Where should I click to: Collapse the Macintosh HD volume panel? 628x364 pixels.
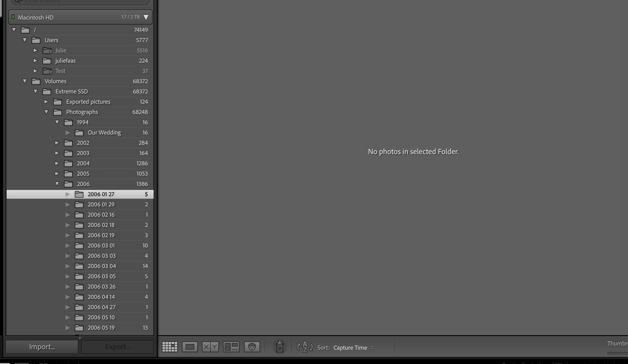(x=146, y=17)
